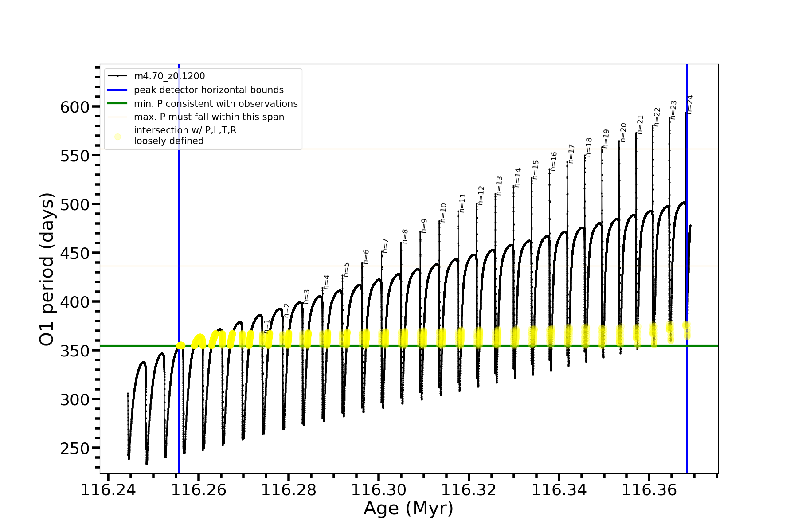
Task: Select the 116.30 x-axis tick label
Action: 379,490
